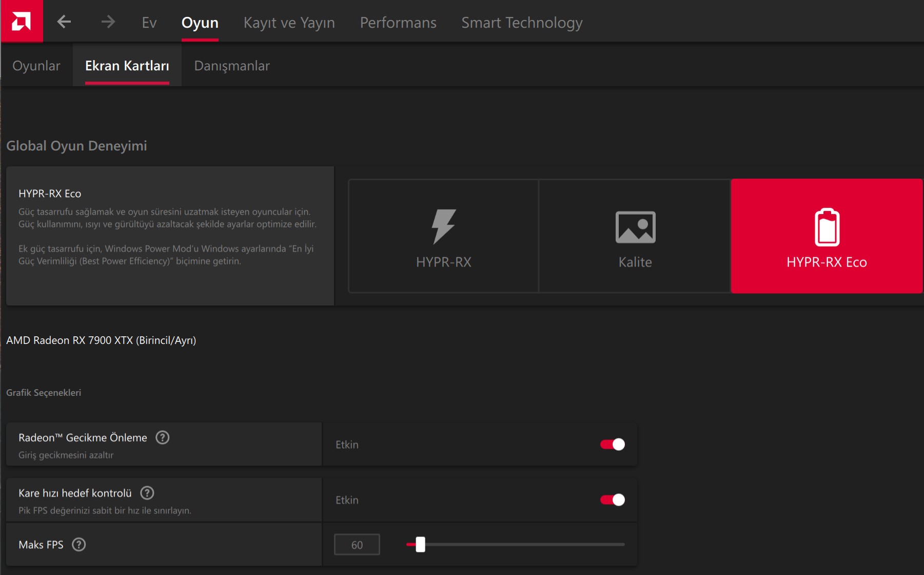Click the Maks FPS slider handle
This screenshot has height=575, width=924.
point(421,544)
